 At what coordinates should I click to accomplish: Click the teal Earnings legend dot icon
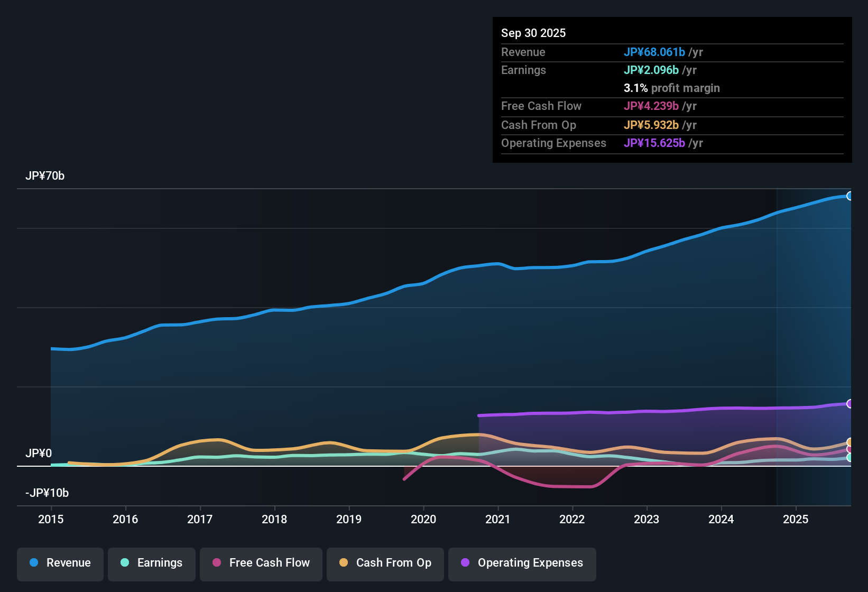[125, 563]
